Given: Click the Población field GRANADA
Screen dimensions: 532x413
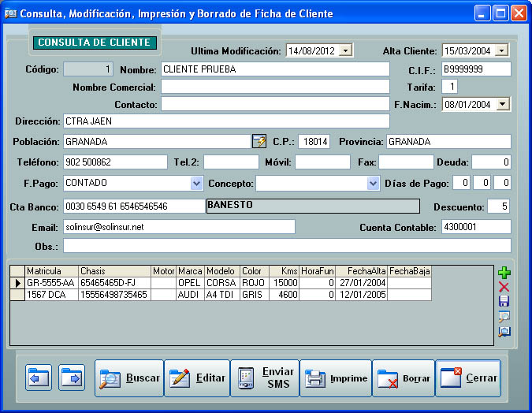Looking at the screenshot, I should tap(157, 142).
